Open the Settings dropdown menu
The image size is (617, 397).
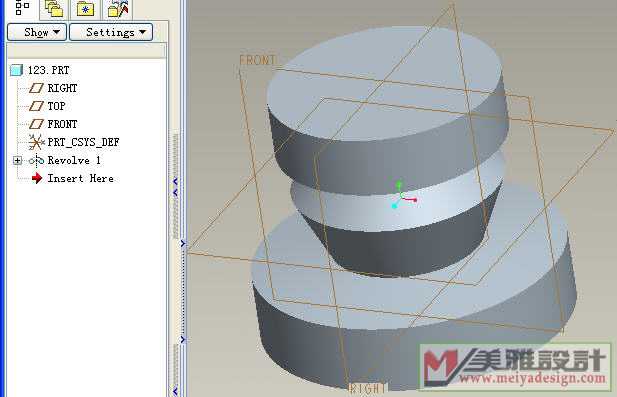pyautogui.click(x=111, y=32)
